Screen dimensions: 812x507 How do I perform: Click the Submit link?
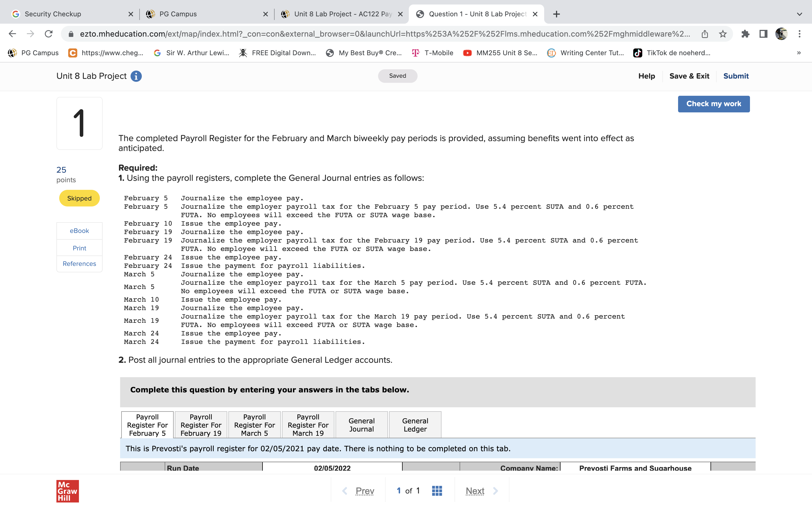tap(736, 76)
